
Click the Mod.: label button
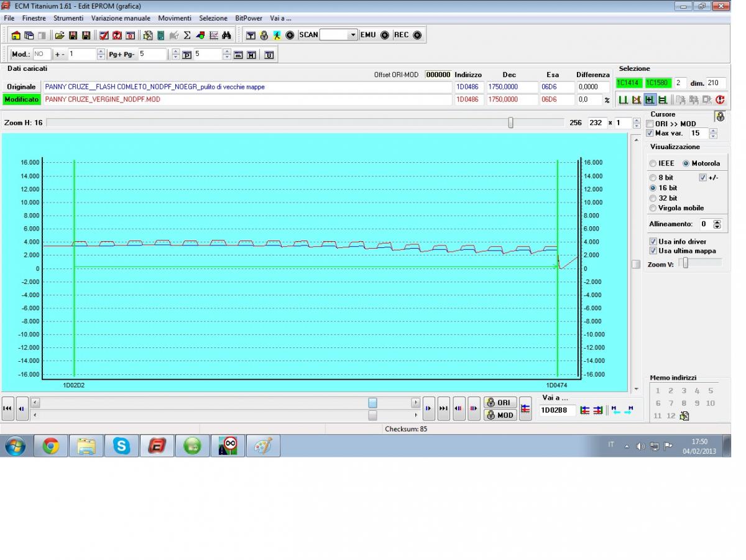click(x=21, y=55)
